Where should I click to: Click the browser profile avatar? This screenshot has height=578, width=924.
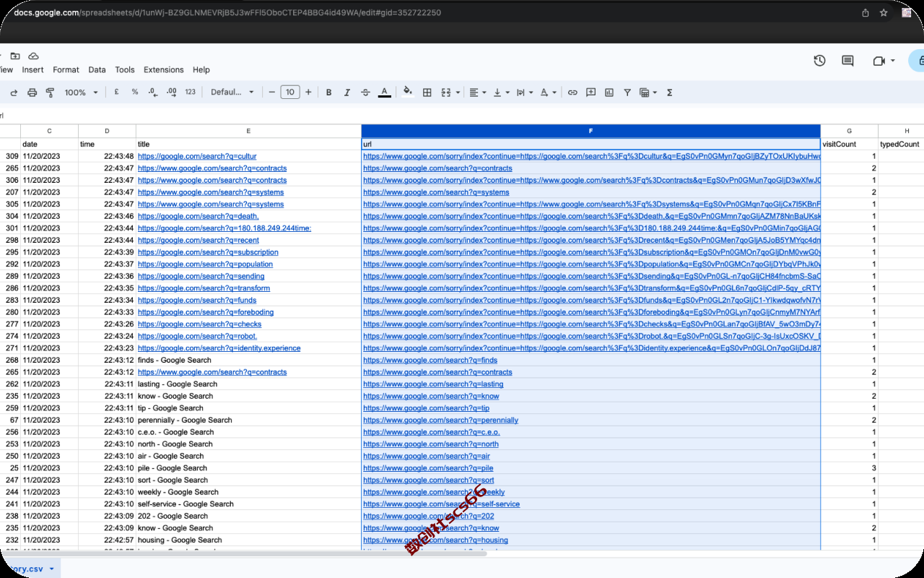(x=907, y=12)
